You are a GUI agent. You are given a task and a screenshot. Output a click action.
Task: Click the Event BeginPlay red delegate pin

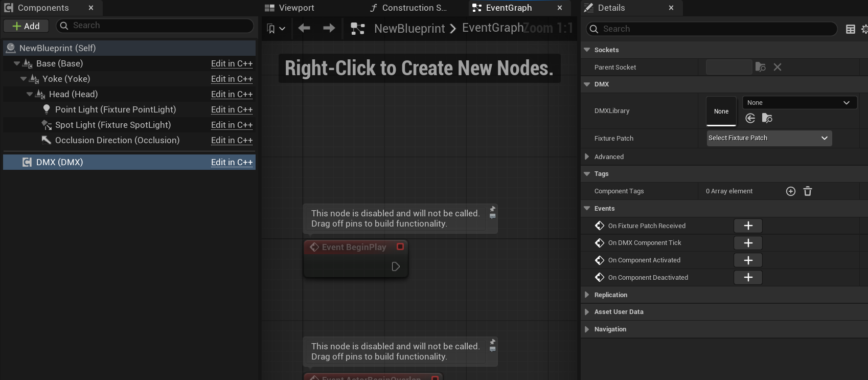[400, 247]
